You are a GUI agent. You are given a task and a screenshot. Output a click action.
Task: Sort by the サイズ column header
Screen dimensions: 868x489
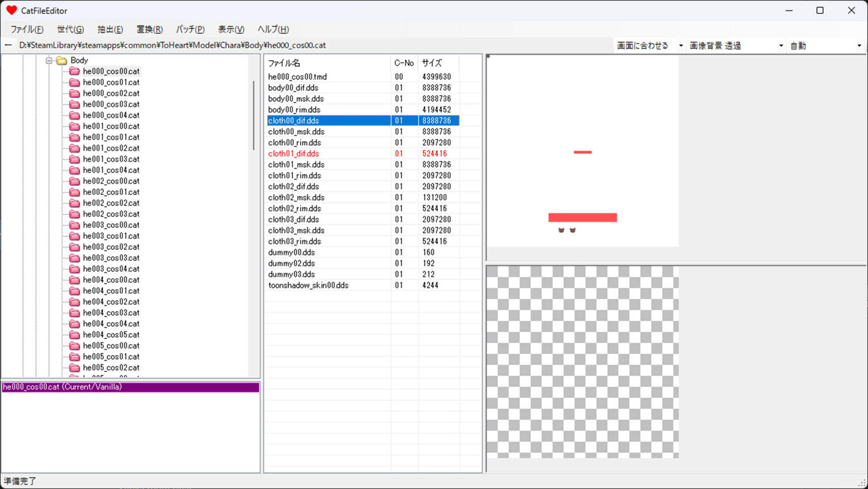pos(439,63)
